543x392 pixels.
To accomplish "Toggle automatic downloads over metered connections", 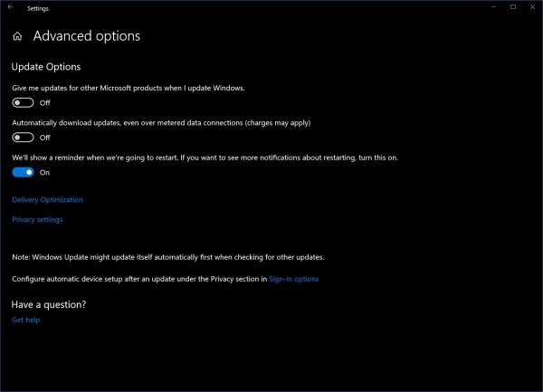I will point(24,138).
